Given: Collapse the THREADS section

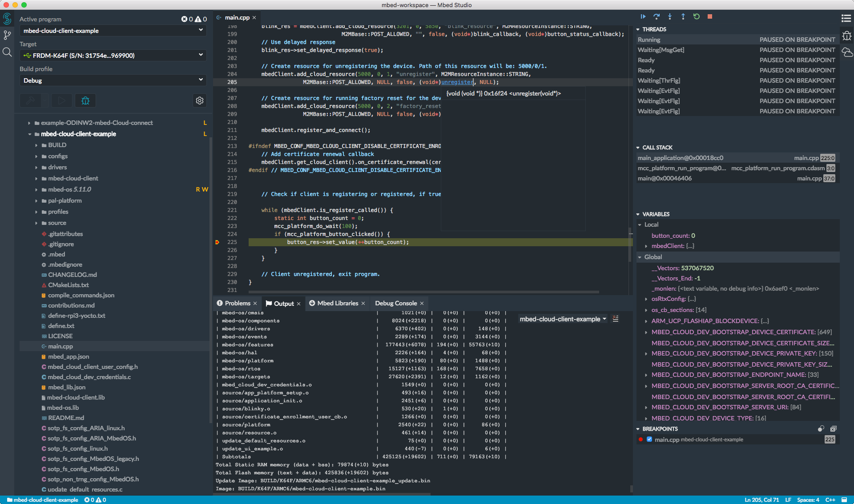Looking at the screenshot, I should (654, 29).
